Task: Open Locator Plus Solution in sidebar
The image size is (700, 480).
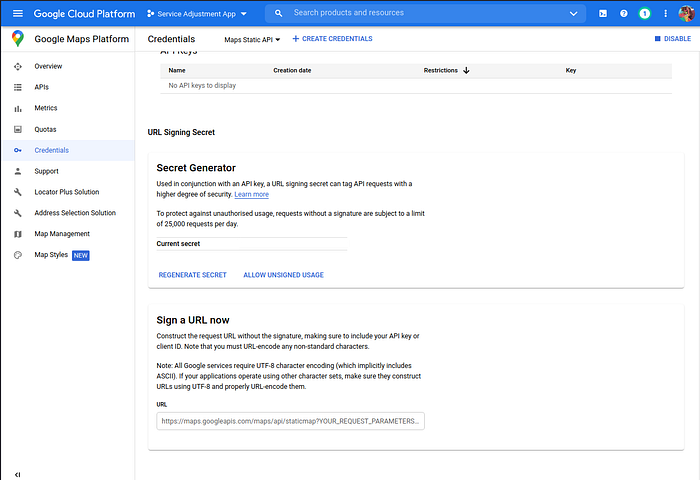Action: [x=67, y=192]
